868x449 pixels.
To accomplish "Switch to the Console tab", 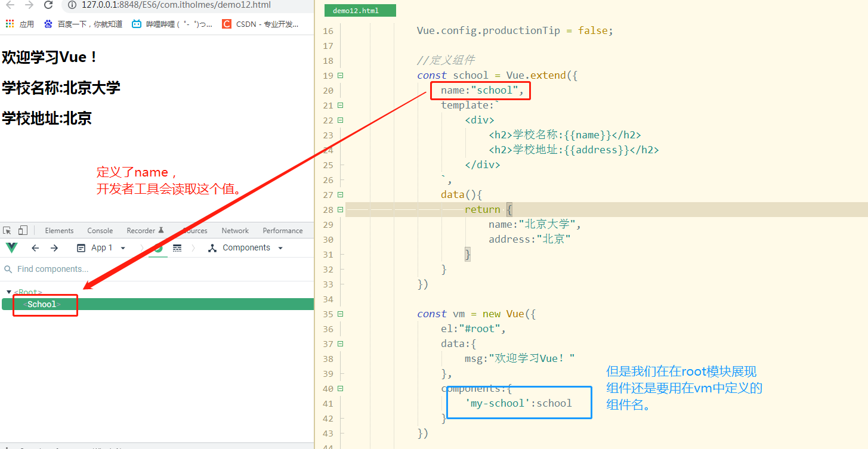I will (x=100, y=231).
